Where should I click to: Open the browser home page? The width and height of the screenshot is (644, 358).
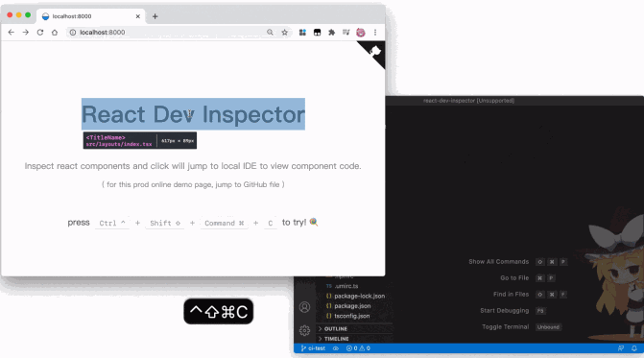pyautogui.click(x=54, y=33)
